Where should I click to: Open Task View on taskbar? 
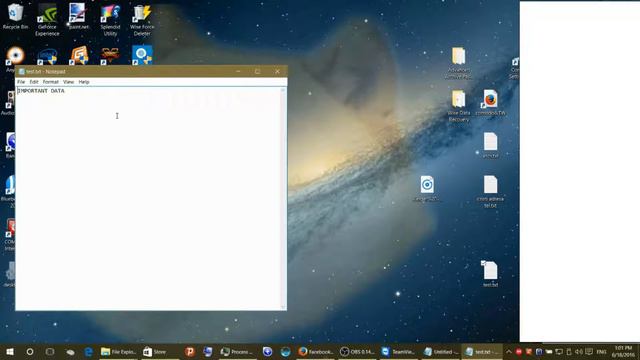[50, 351]
